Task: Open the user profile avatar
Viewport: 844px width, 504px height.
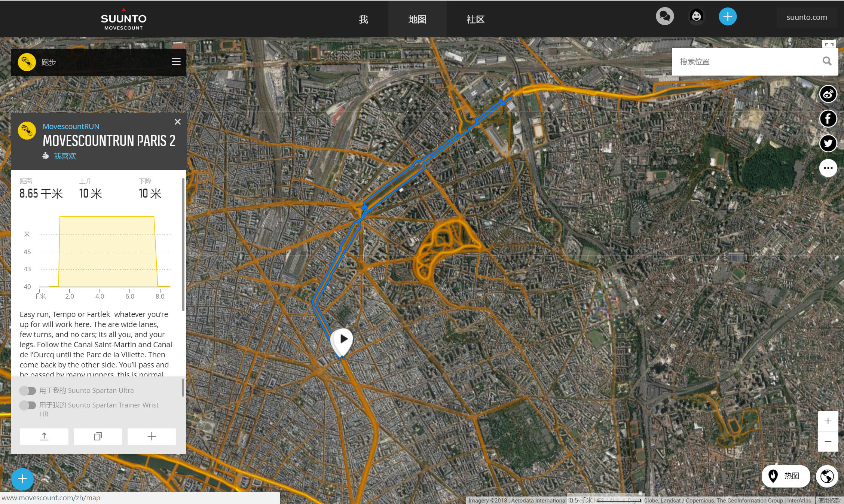Action: (x=696, y=16)
